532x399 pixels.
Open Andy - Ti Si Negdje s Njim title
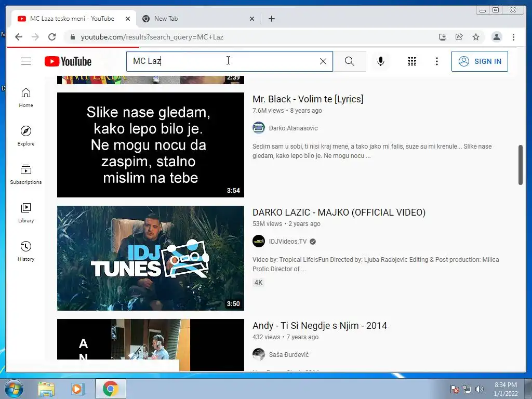tap(320, 326)
